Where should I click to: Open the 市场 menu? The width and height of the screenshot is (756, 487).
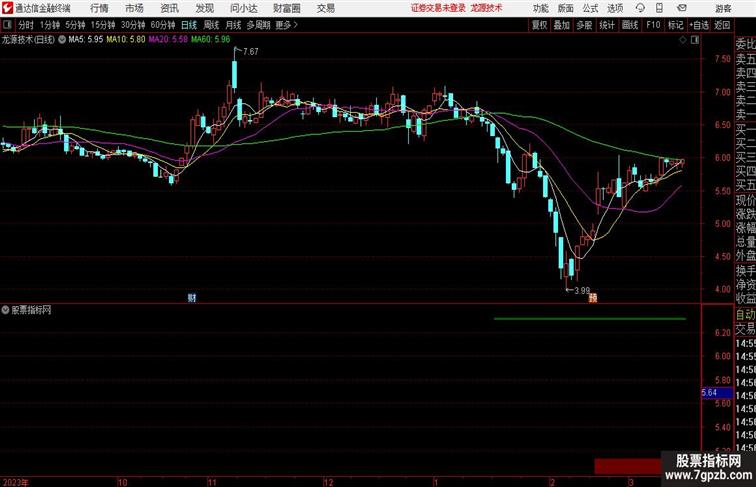pyautogui.click(x=134, y=8)
